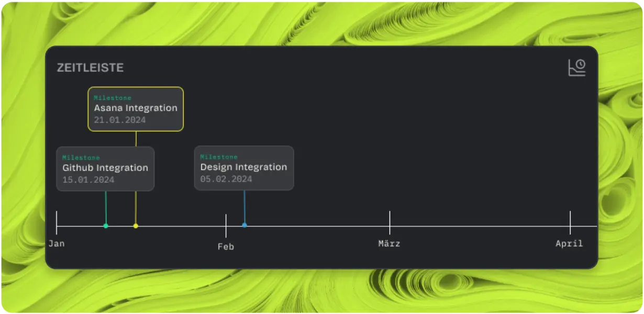The image size is (644, 314).
Task: Select the blue Design milestone dot
Action: click(x=245, y=225)
